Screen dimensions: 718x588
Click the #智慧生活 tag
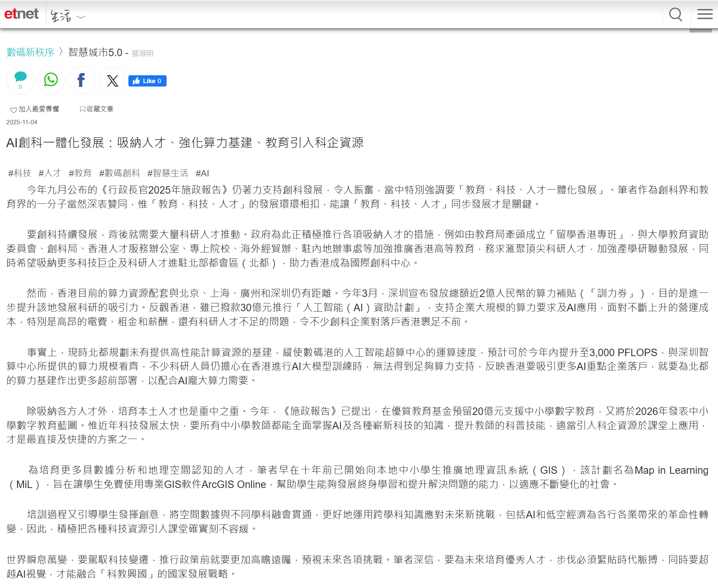tap(168, 173)
